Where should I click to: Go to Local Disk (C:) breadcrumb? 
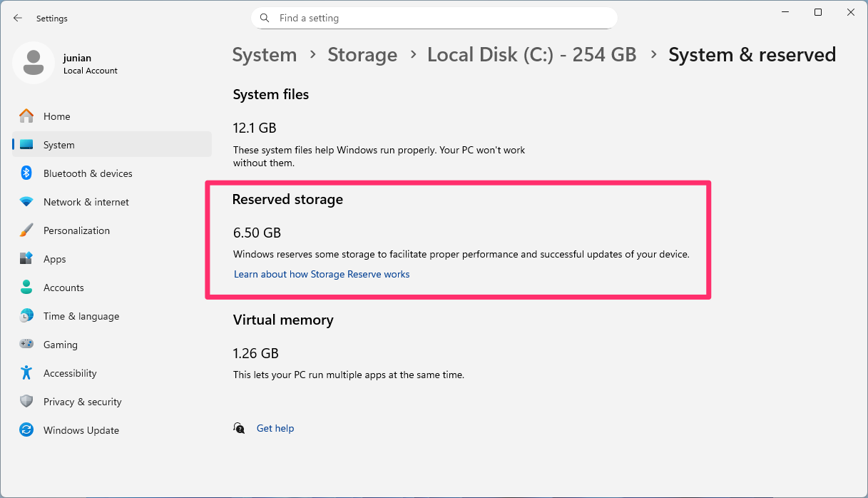pyautogui.click(x=531, y=55)
